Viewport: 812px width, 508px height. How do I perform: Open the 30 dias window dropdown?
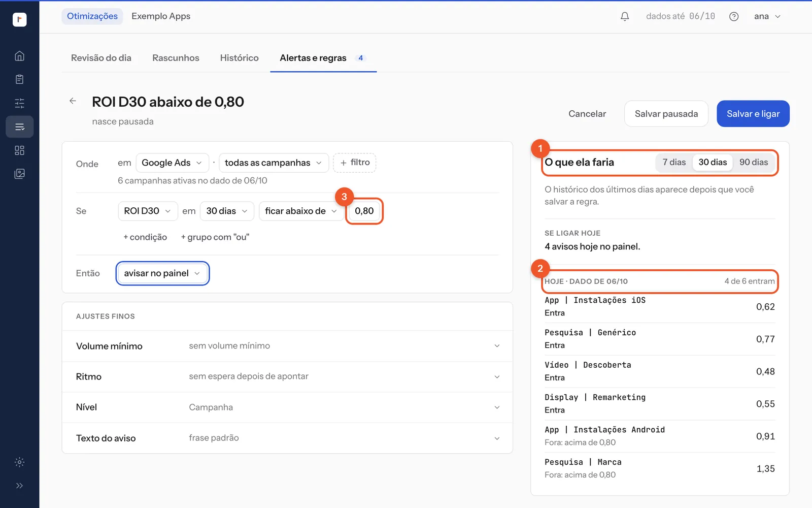pos(227,211)
